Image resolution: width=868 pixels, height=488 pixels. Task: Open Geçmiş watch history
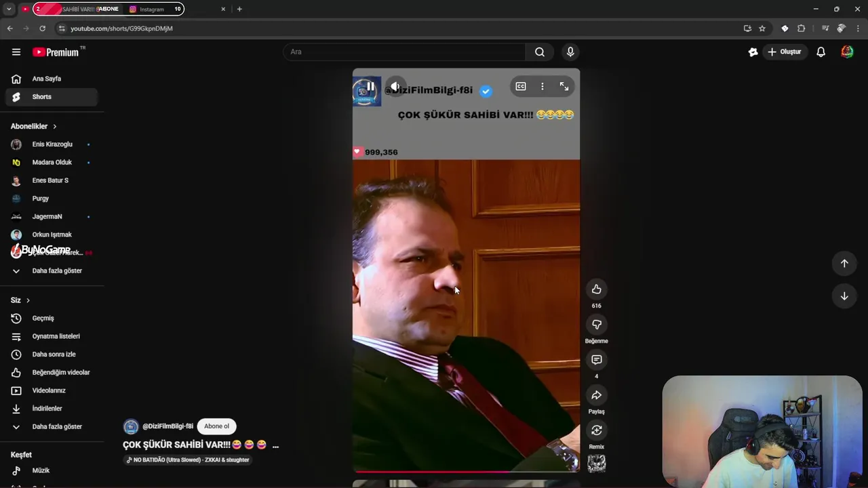(52, 319)
